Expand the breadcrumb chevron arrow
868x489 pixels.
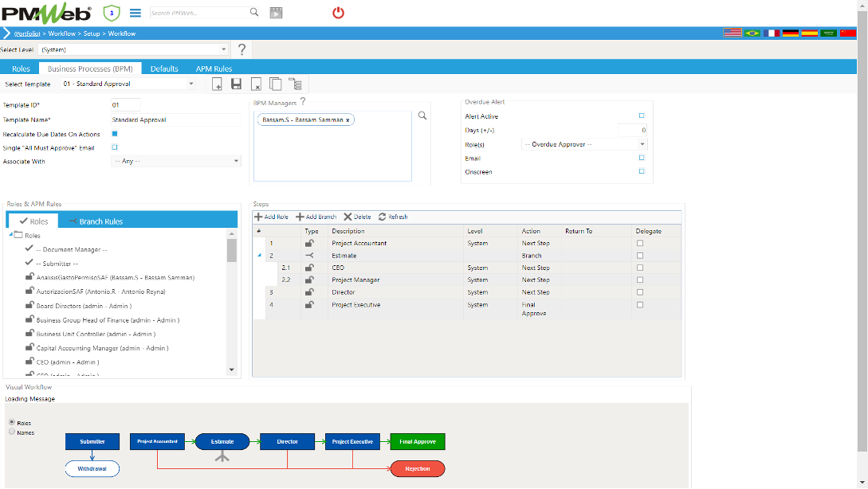[6, 33]
